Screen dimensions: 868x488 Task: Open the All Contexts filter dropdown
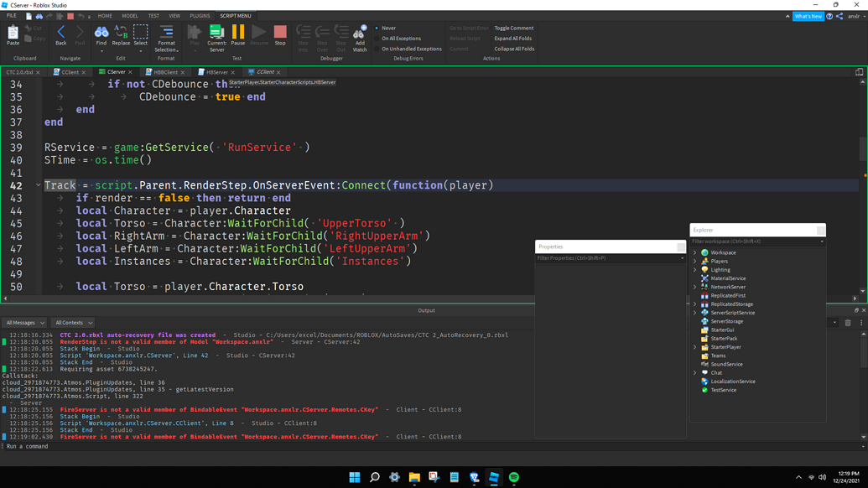(x=73, y=323)
